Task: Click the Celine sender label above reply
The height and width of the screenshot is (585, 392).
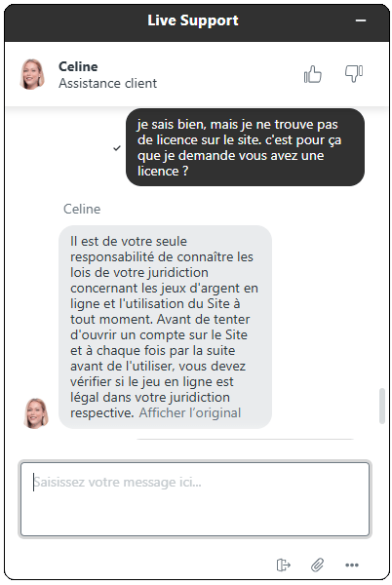Action: click(82, 209)
